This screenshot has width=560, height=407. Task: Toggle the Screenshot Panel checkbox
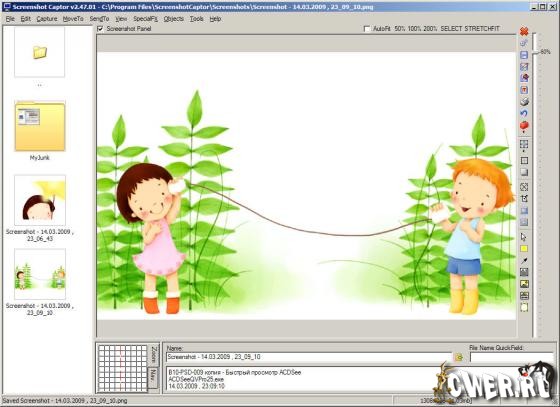pos(100,29)
